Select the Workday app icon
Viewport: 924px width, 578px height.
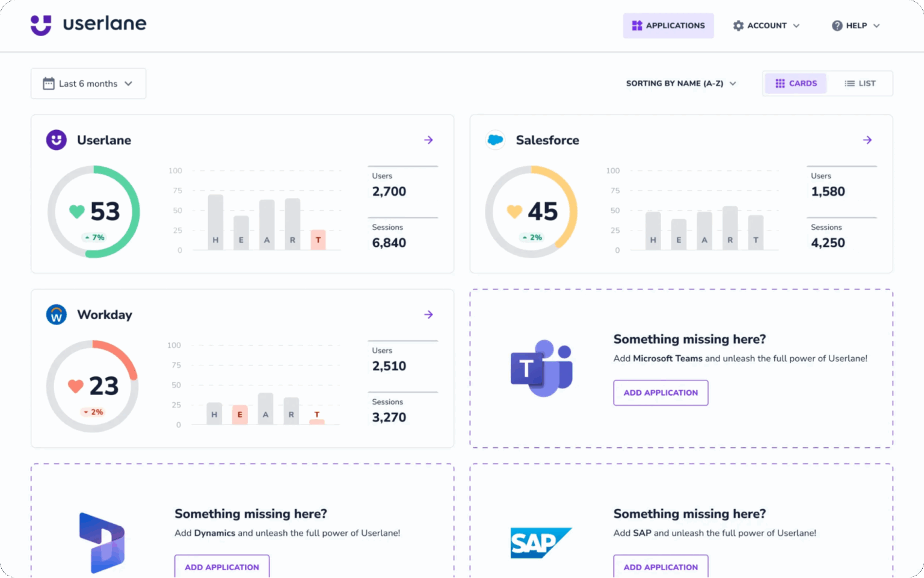[x=56, y=314]
